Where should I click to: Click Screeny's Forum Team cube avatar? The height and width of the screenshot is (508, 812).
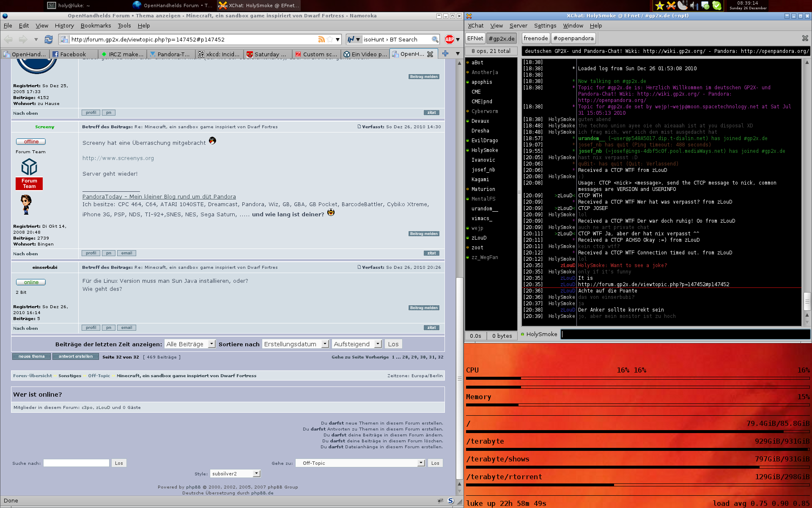click(29, 167)
